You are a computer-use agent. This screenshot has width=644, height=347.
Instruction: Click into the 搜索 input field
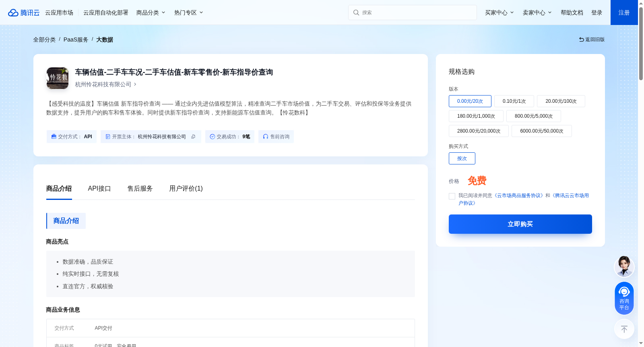(413, 12)
